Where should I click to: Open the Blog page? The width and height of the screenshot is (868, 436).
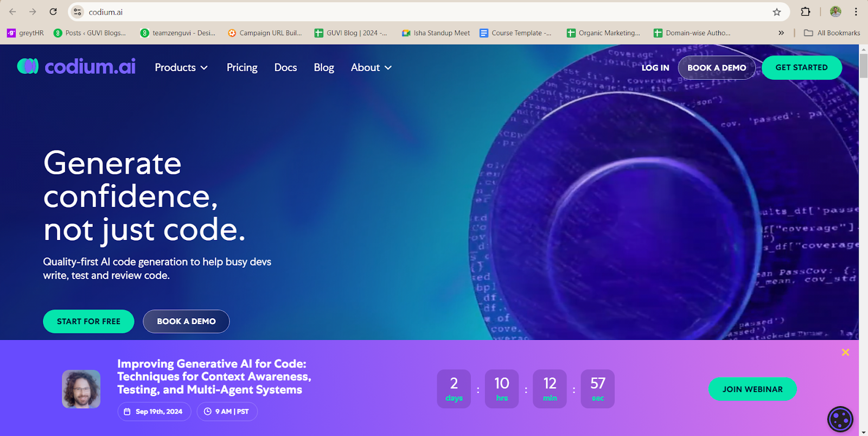coord(324,68)
